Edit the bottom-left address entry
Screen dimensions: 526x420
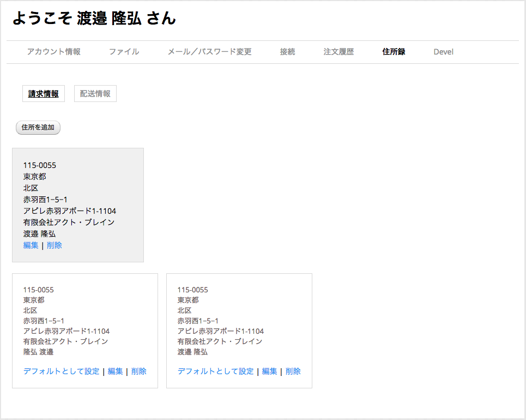tap(115, 371)
